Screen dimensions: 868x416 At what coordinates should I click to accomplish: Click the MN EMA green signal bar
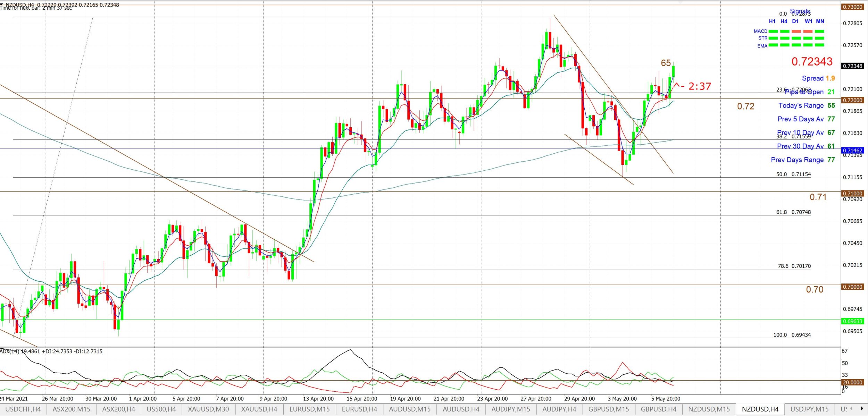[x=819, y=45]
